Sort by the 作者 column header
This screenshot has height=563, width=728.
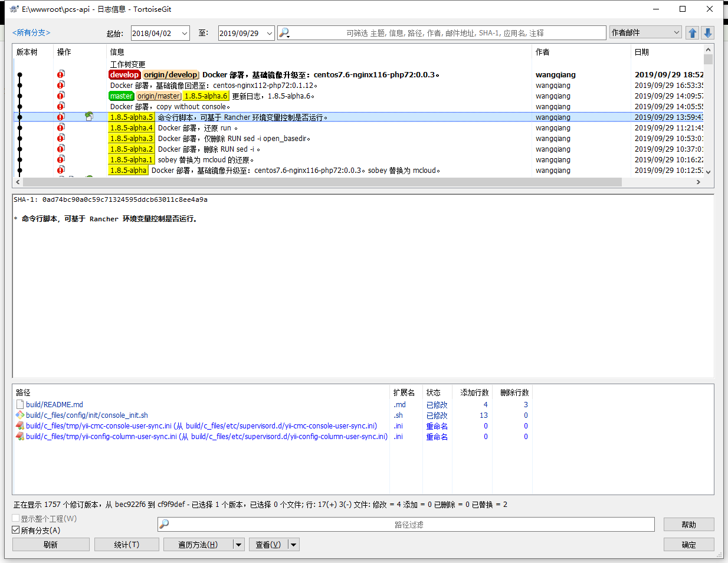pos(542,52)
